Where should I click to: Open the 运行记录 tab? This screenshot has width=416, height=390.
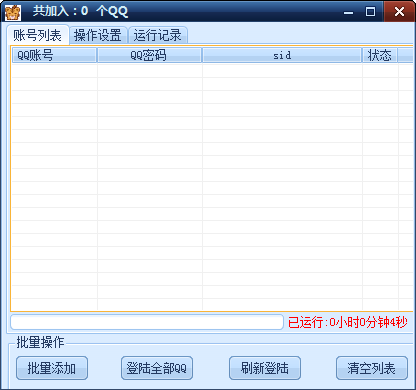(x=158, y=35)
